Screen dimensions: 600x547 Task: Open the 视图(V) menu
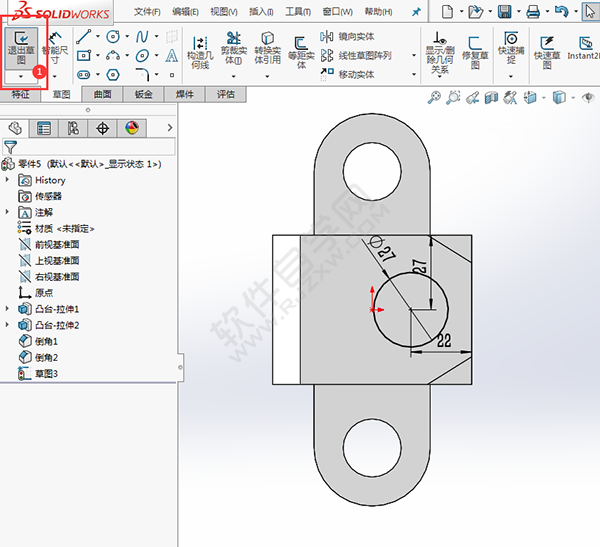224,12
